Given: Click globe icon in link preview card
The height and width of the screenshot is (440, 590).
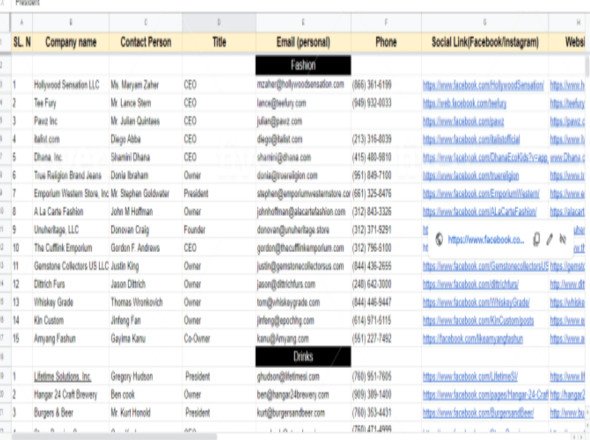Looking at the screenshot, I should [439, 239].
